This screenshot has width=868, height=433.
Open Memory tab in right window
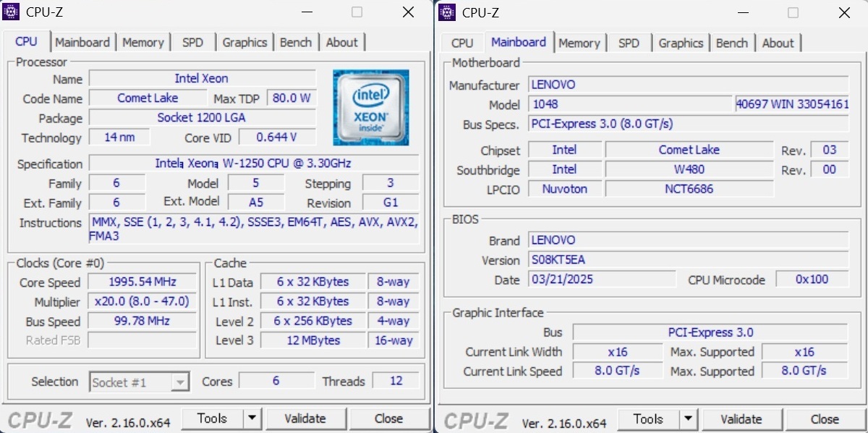[579, 43]
